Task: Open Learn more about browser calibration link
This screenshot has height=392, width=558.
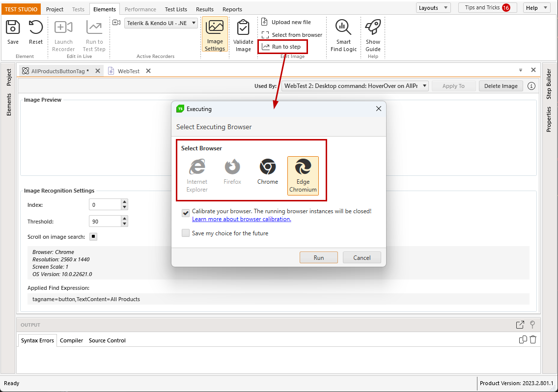Action: point(242,219)
